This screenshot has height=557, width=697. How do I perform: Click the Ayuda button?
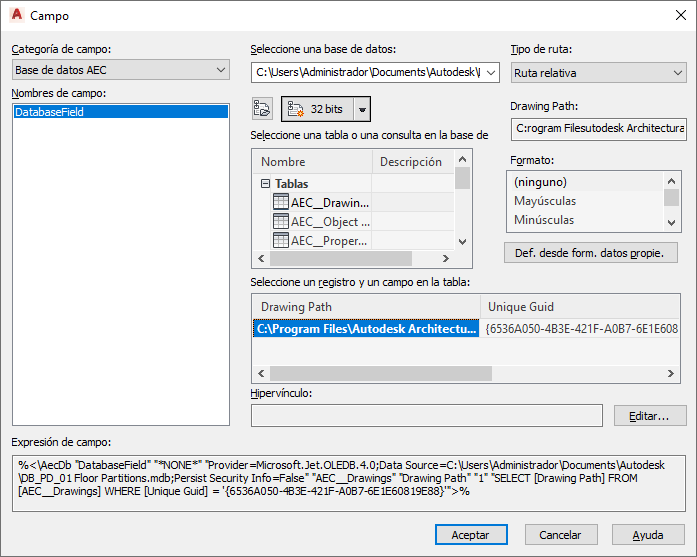648,535
